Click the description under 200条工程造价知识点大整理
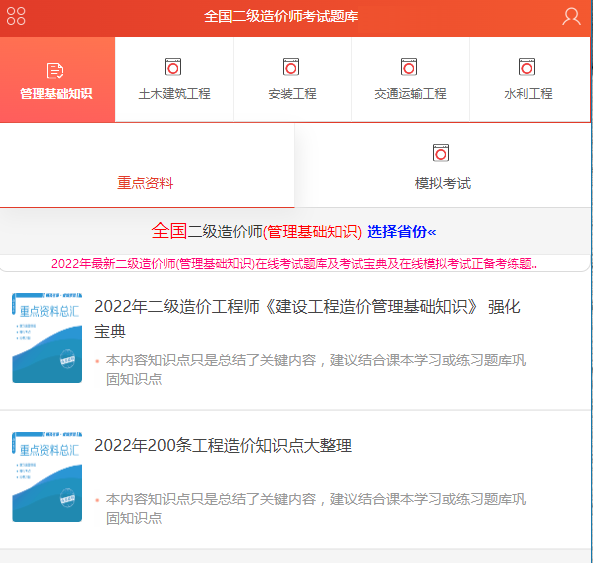 pos(315,509)
